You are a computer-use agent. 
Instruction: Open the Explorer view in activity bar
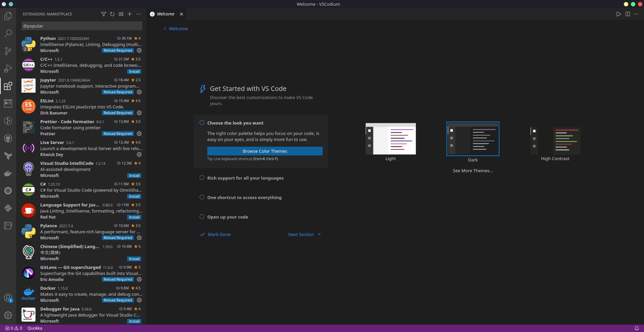click(8, 16)
